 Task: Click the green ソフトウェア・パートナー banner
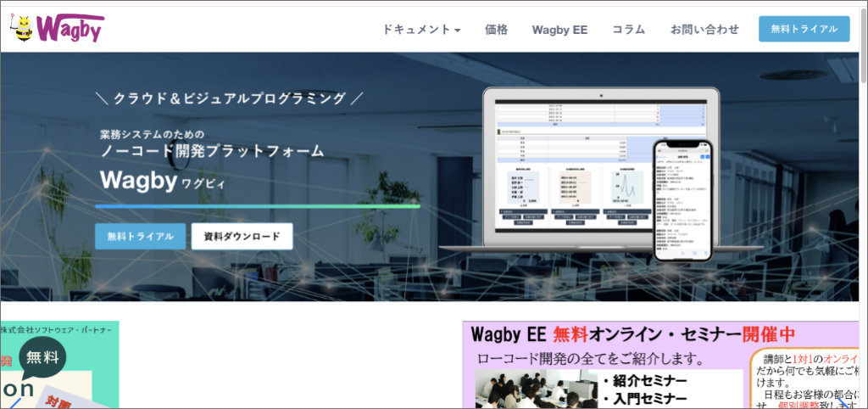(59, 365)
